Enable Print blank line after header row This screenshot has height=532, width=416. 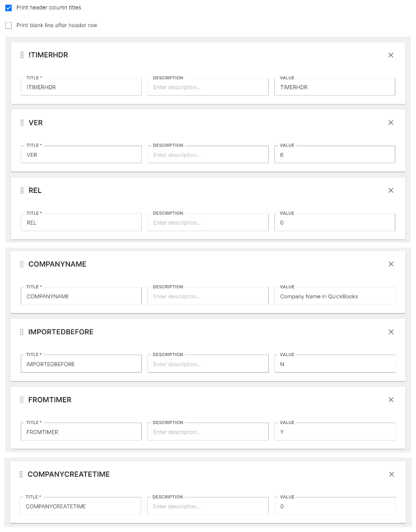[9, 26]
